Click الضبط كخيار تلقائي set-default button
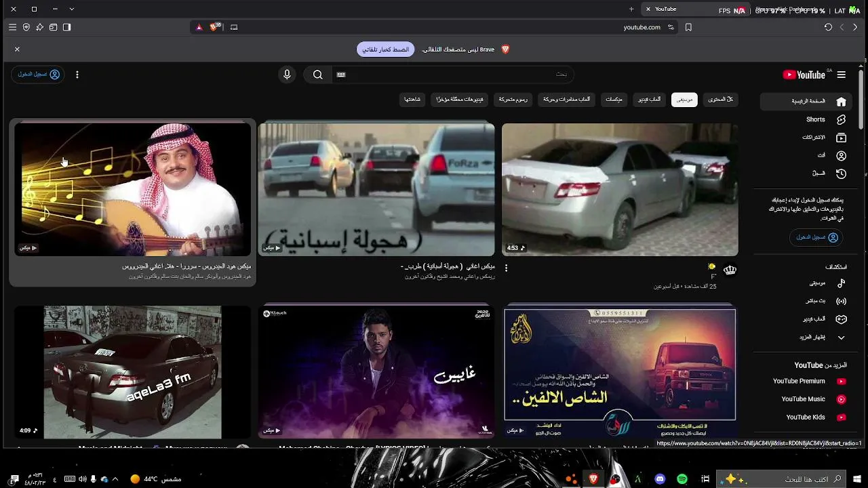Viewport: 868px width, 488px height. point(385,49)
